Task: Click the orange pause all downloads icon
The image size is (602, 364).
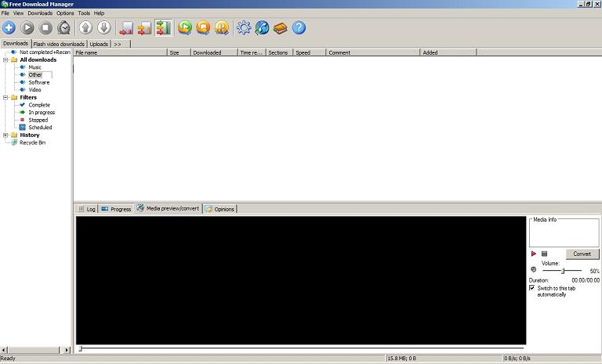Action: pos(222,28)
